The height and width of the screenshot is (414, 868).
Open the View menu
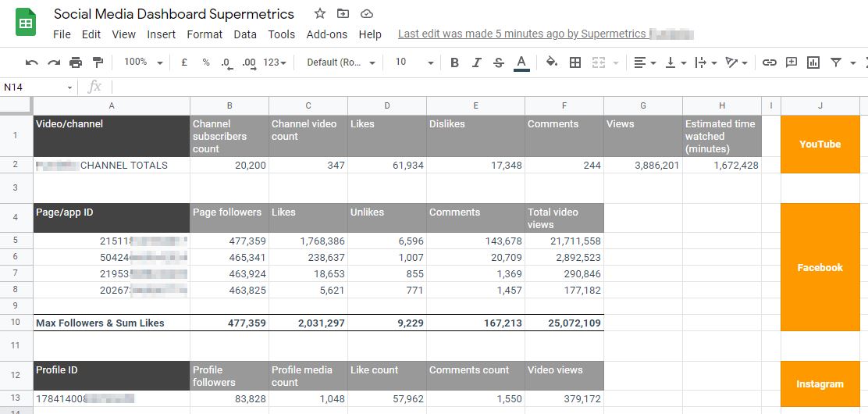[124, 34]
